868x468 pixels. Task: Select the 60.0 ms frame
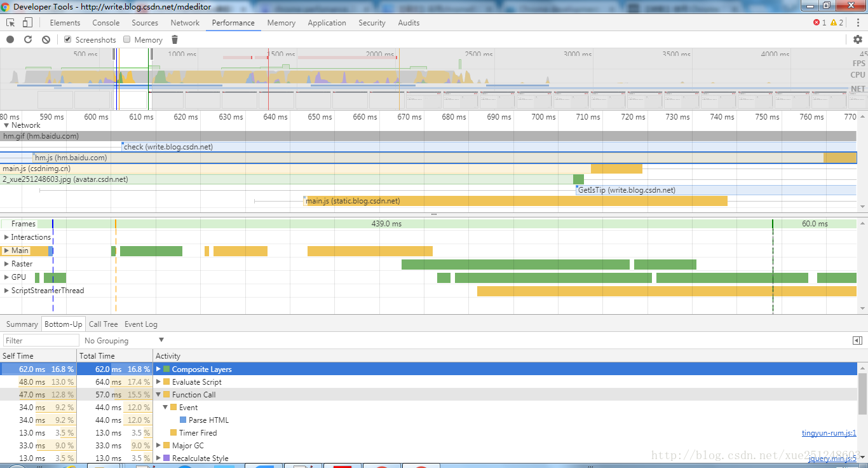(x=815, y=224)
